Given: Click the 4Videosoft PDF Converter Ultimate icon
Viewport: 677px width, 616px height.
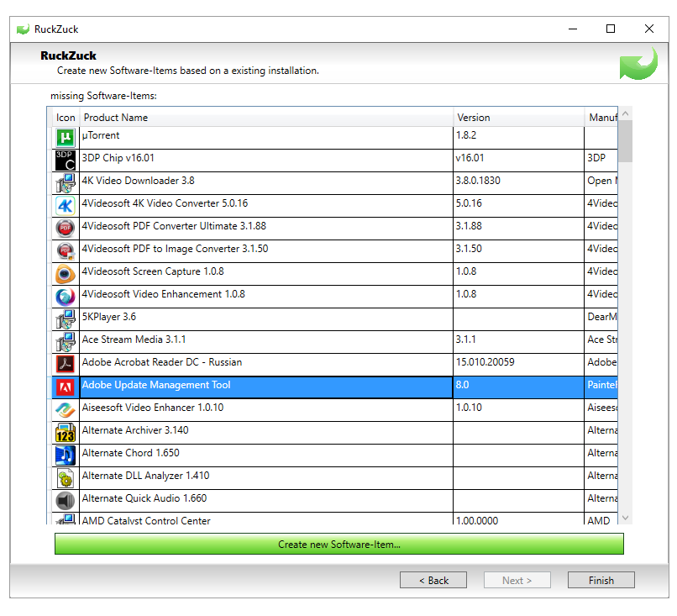Looking at the screenshot, I should coord(66,229).
